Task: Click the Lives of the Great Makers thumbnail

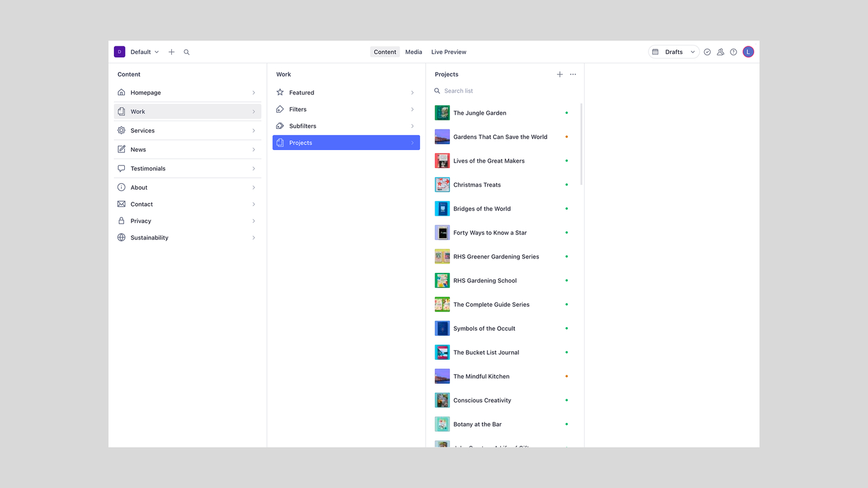Action: tap(442, 161)
